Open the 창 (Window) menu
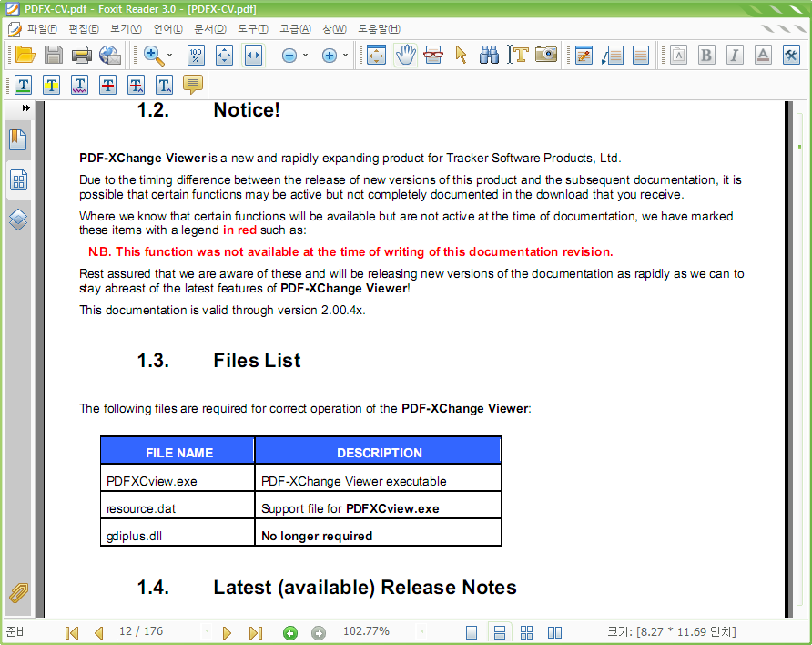Viewport: 812px width, 645px height. [x=334, y=29]
